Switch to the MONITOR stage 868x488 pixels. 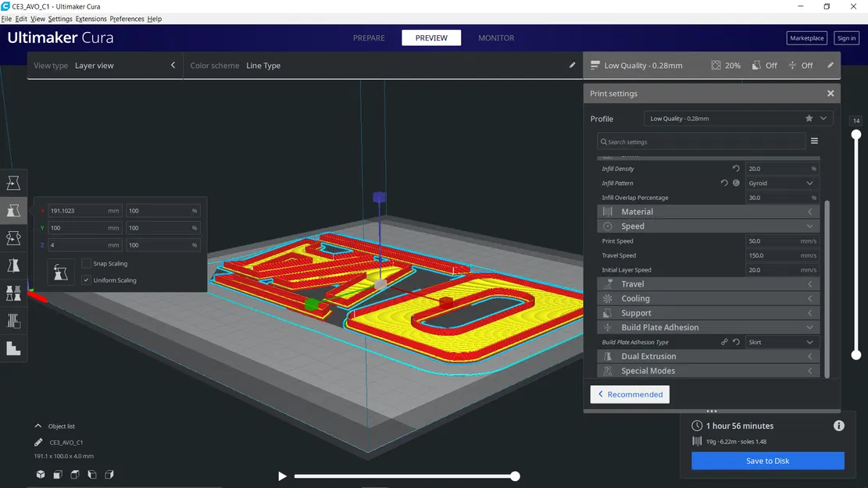coord(496,37)
